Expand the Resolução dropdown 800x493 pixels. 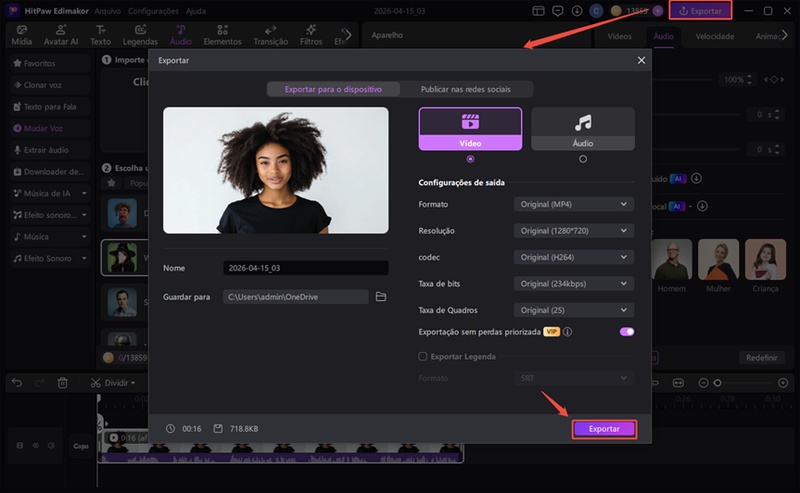574,231
